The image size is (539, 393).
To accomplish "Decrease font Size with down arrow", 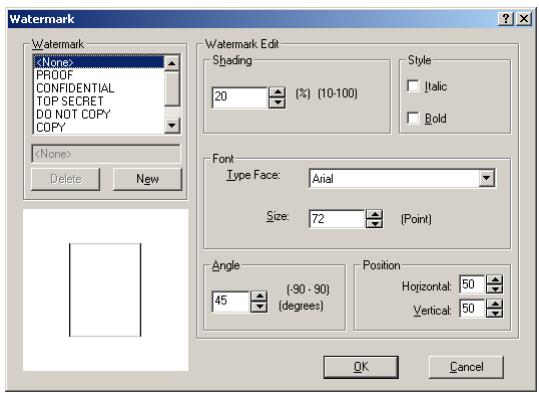I will [374, 224].
